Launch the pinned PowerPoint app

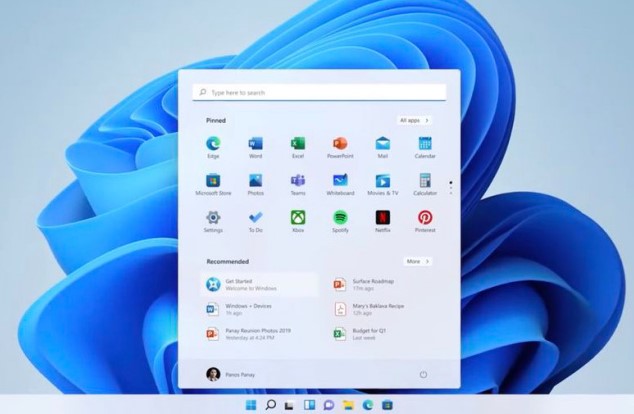pyautogui.click(x=340, y=144)
